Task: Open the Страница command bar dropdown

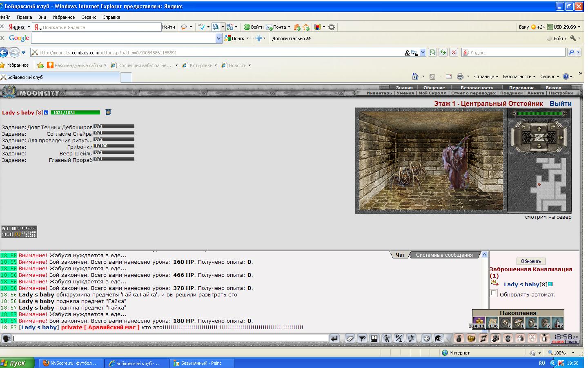Action: 486,76
